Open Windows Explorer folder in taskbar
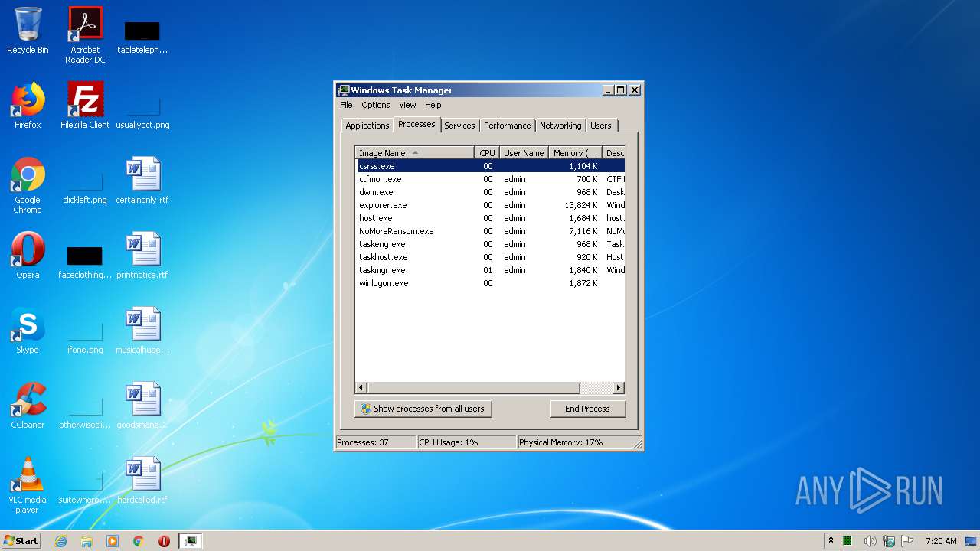Image resolution: width=980 pixels, height=551 pixels. tap(87, 541)
